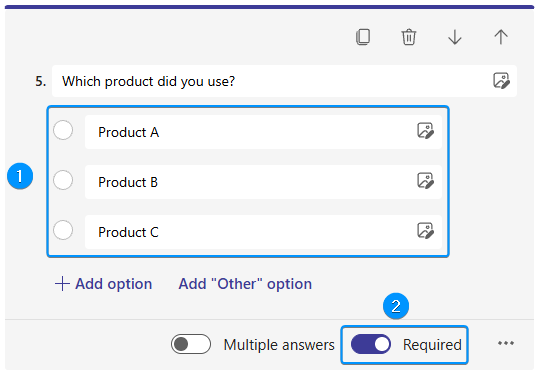Viewport: 539px width, 374px height.
Task: Edit the Product B option text
Action: pos(250,182)
